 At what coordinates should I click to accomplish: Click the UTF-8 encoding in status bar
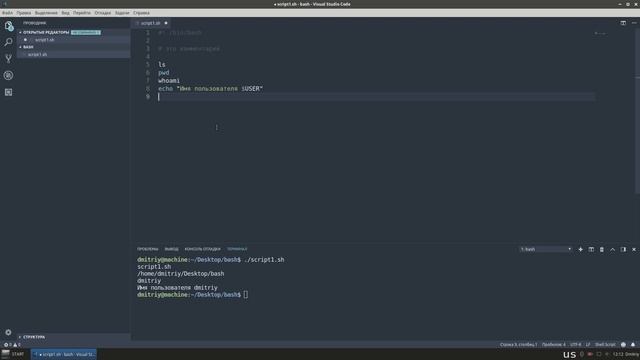pos(576,344)
